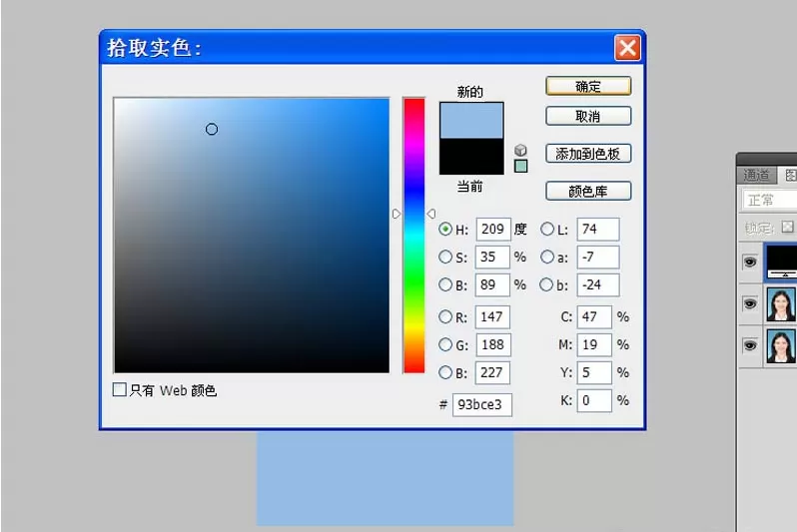Screen dimensions: 797x532
Task: Open the 颜色库 color libraries
Action: coord(588,191)
